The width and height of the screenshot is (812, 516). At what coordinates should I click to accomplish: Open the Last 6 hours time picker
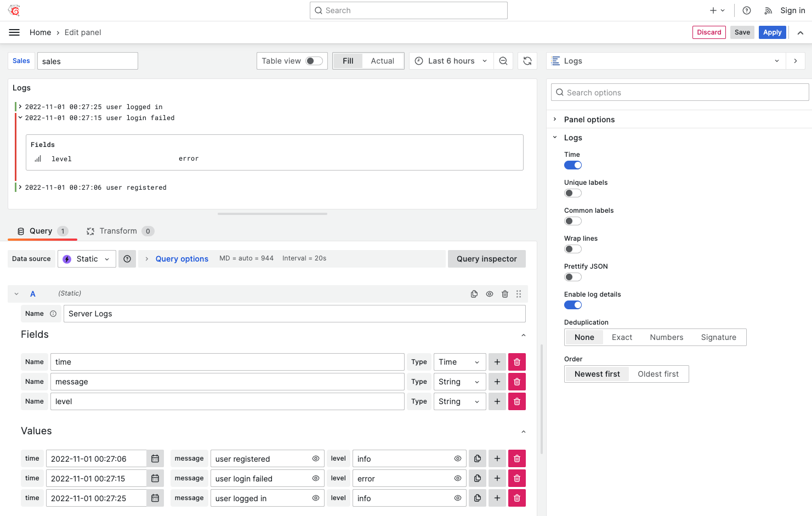pyautogui.click(x=451, y=61)
